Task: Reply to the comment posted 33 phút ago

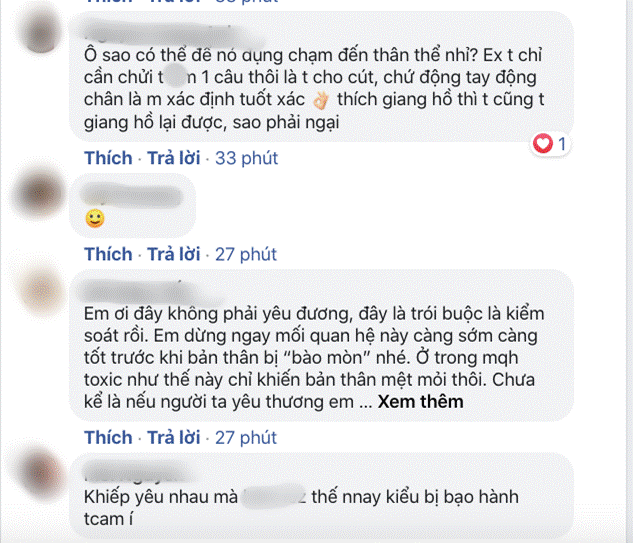Action: point(175,158)
